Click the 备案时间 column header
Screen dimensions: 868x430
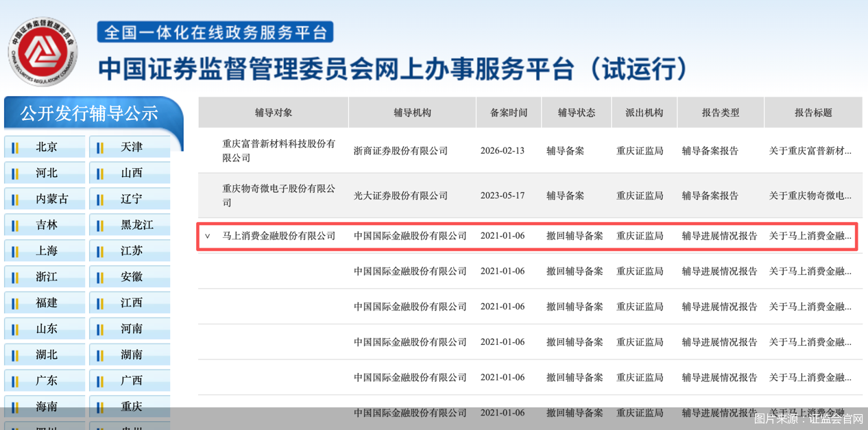[x=509, y=112]
